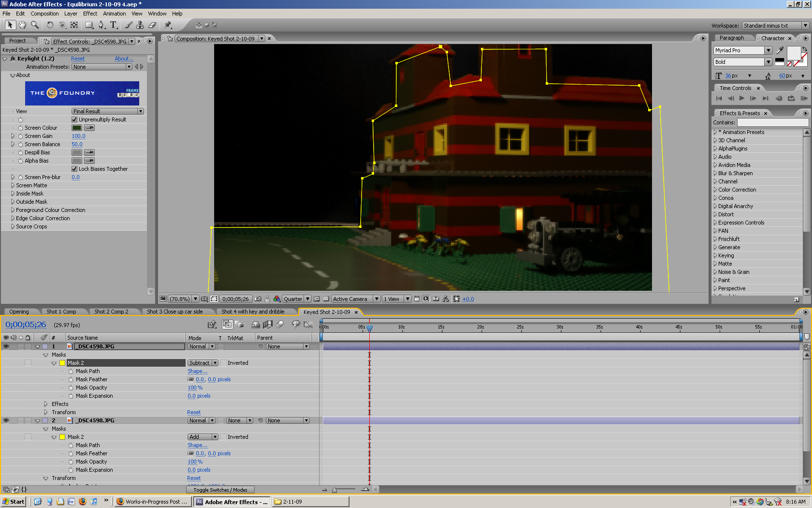Click the Screen Colour eyedropper icon
812x508 pixels.
point(89,128)
